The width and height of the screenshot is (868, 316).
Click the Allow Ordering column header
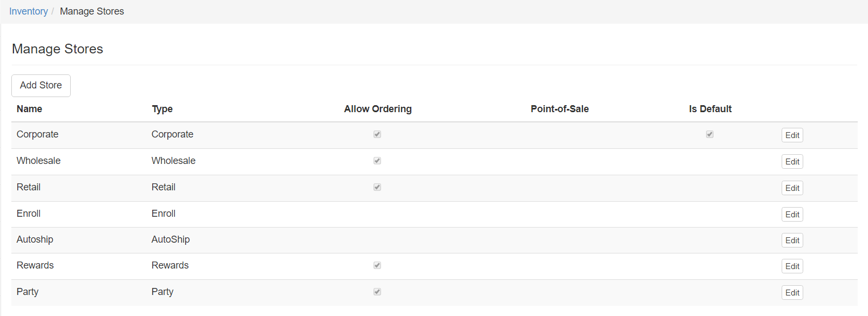point(378,109)
